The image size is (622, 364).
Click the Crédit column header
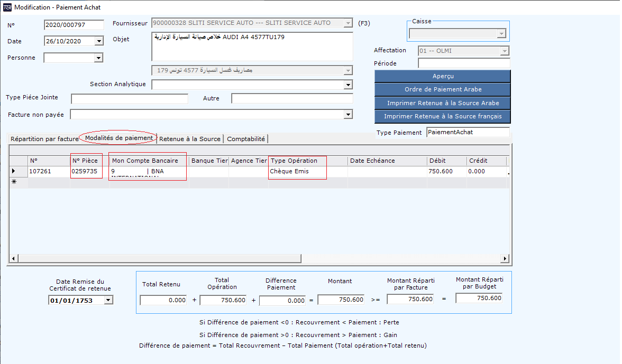tap(487, 161)
